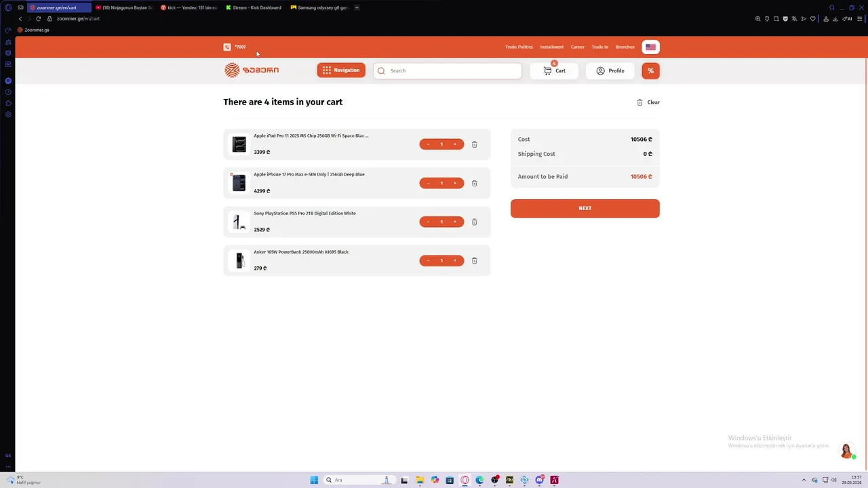Open the AI assistant button
Image resolution: width=868 pixels, height=488 pixels.
coord(847,19)
